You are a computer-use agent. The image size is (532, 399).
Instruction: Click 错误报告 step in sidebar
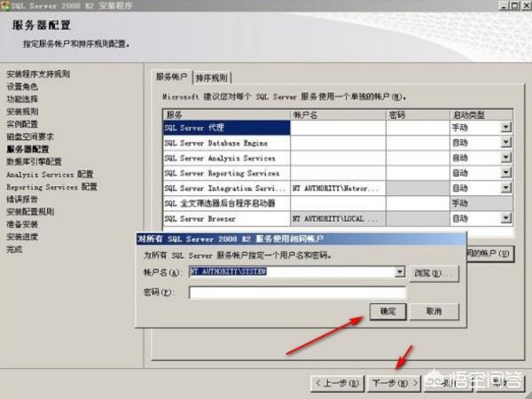click(22, 199)
